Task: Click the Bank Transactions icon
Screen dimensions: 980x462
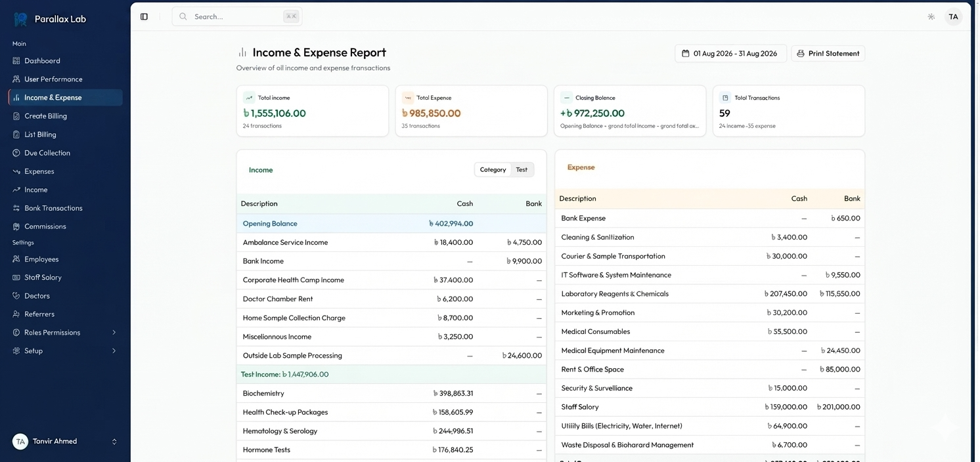Action: pos(16,208)
